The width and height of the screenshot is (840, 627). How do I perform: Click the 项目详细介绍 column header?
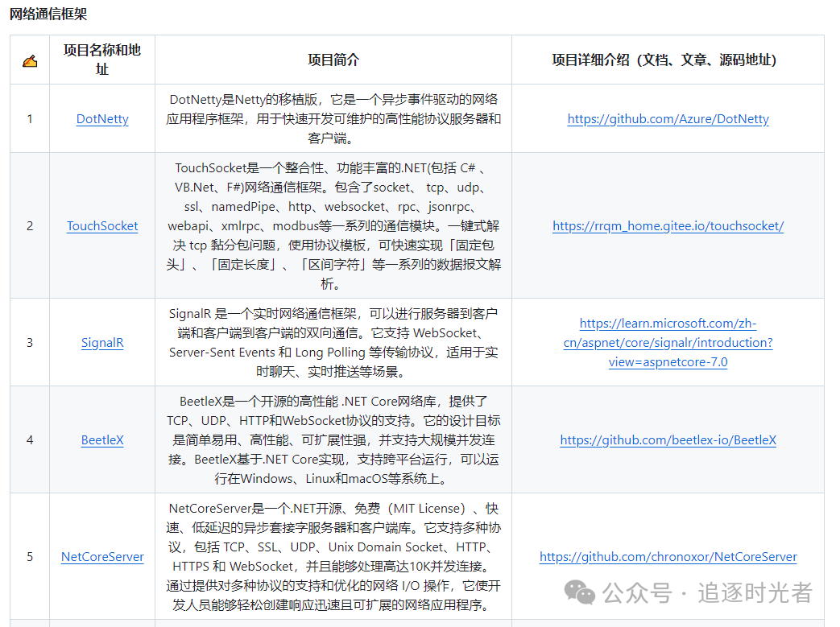[668, 60]
